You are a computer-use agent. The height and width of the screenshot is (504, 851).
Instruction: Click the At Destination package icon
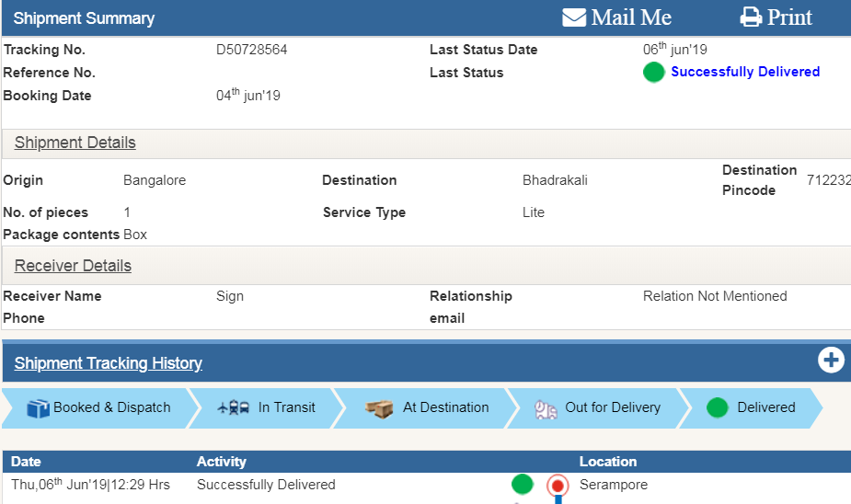click(x=379, y=408)
